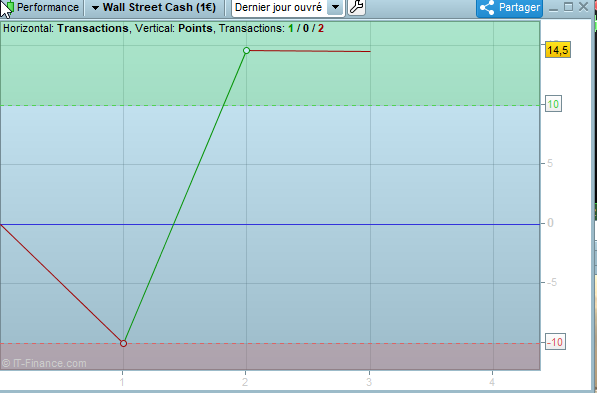This screenshot has height=393, width=597.
Task: Click the Vertical: Points label
Action: (174, 29)
